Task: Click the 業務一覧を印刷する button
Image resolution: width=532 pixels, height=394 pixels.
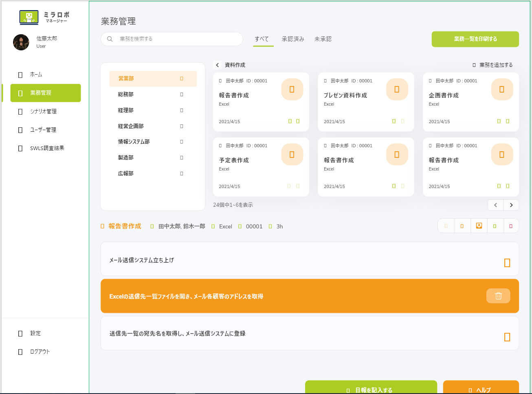Action: (x=475, y=39)
